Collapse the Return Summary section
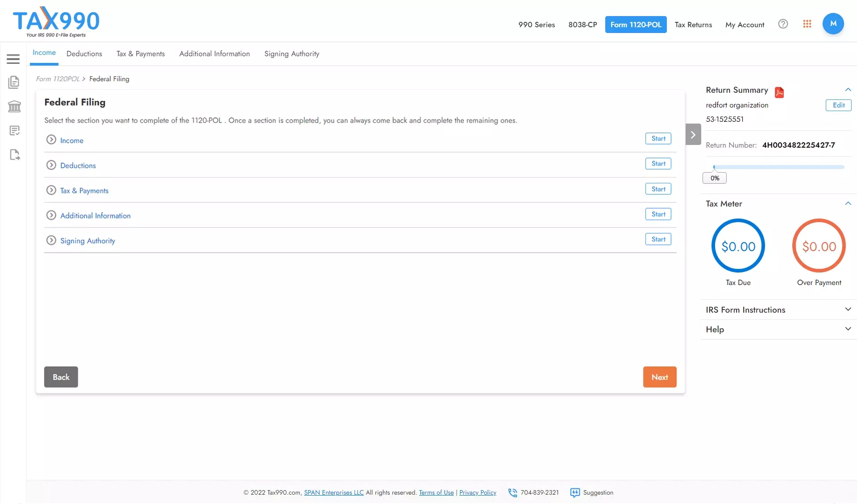 click(848, 90)
